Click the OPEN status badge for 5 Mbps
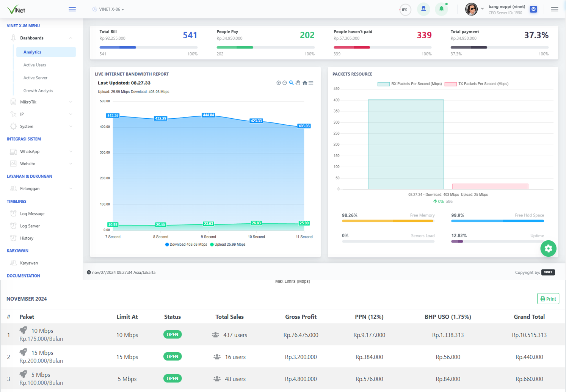The image size is (566, 392). click(x=172, y=378)
